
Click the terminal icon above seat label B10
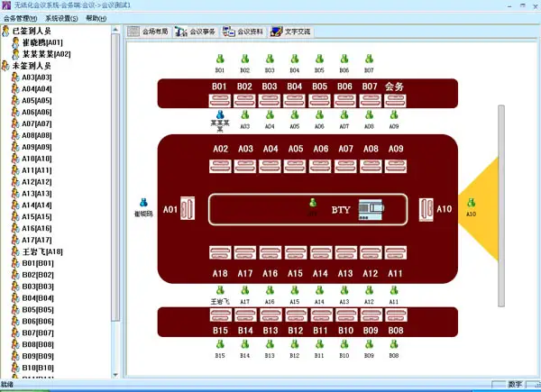coord(345,315)
